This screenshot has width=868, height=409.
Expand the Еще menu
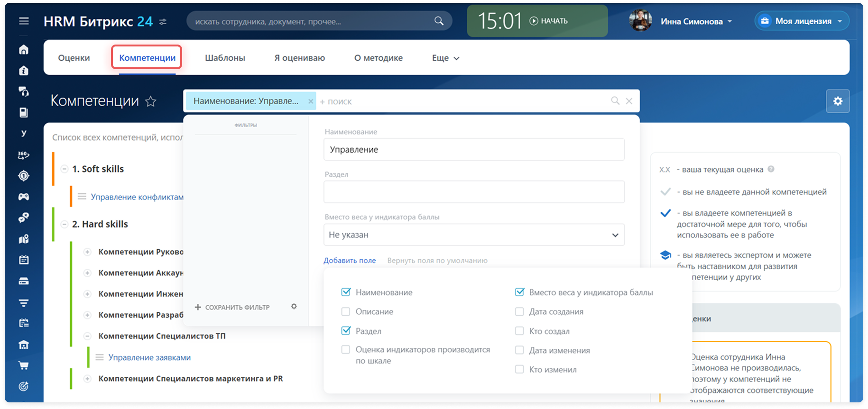(x=445, y=58)
